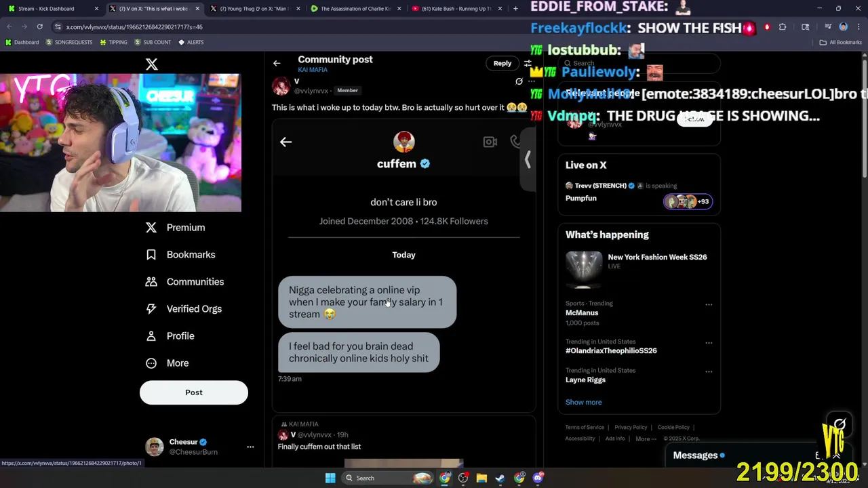Collapse the image side panel chevron
The image size is (868, 488).
click(x=528, y=159)
